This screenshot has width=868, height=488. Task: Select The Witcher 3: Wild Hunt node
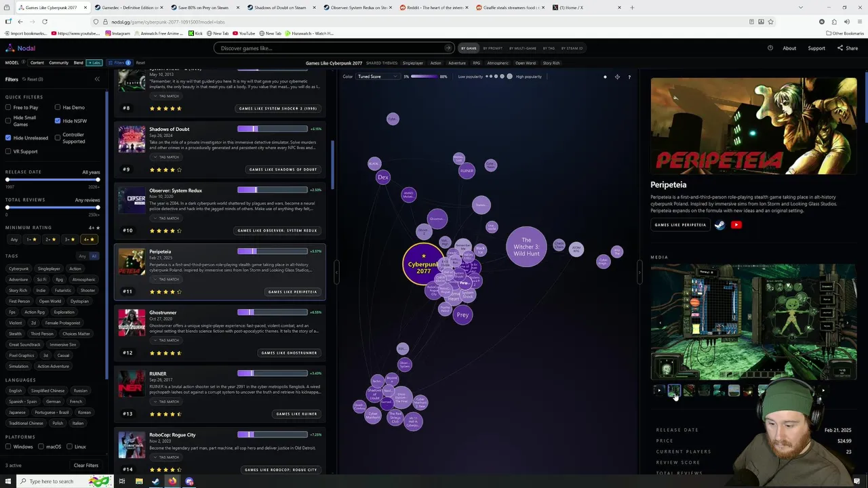pyautogui.click(x=526, y=247)
